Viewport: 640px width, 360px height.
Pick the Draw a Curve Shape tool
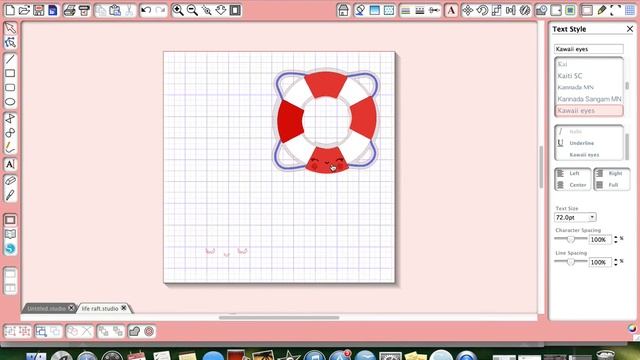tap(10, 133)
